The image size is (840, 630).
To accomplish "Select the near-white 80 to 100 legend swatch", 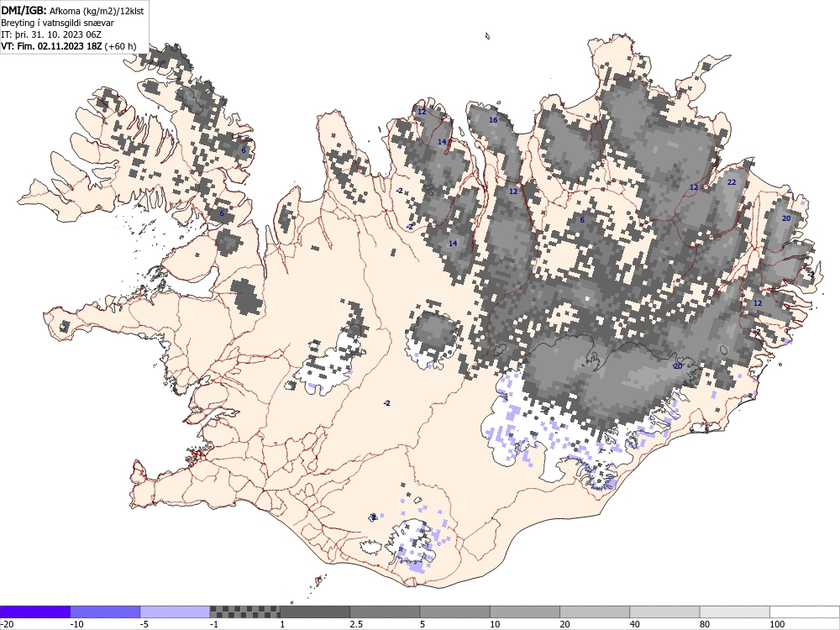I will [734, 612].
